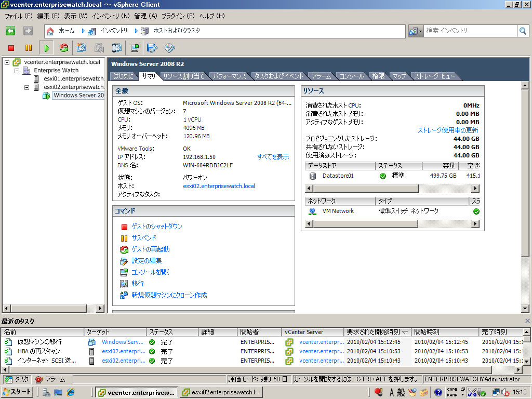Select Datastore01 row in datastore list
Viewport: 532px width, 399px height.
point(392,176)
